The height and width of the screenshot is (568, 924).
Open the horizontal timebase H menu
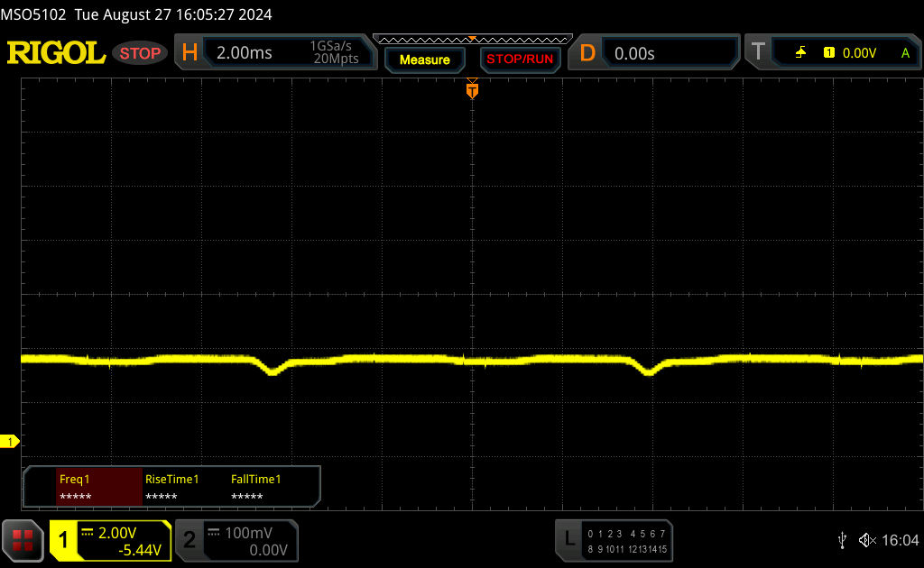point(189,53)
